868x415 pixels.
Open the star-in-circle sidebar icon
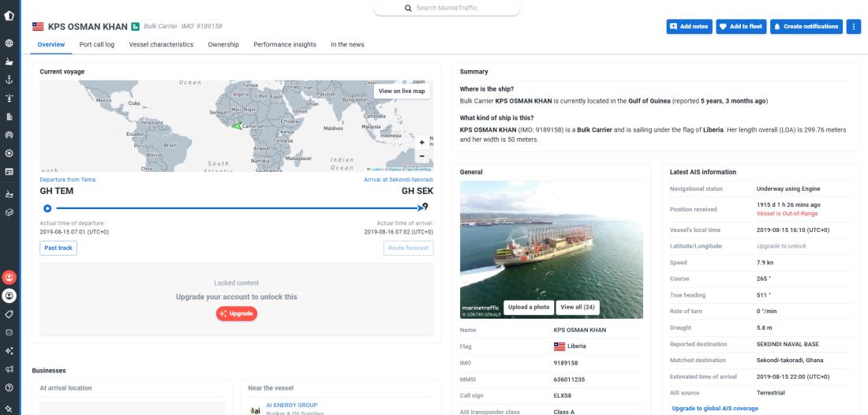click(9, 153)
